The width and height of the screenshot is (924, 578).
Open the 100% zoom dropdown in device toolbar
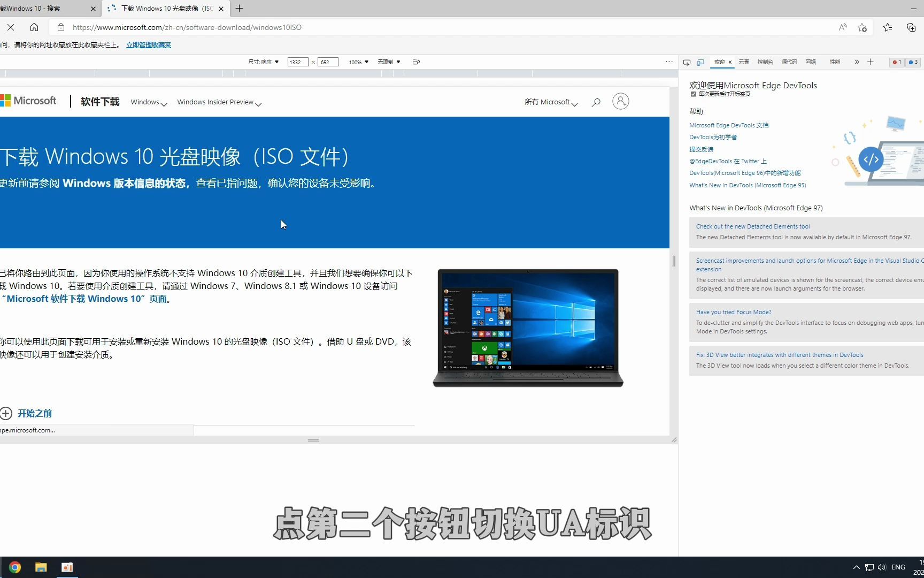coord(359,62)
